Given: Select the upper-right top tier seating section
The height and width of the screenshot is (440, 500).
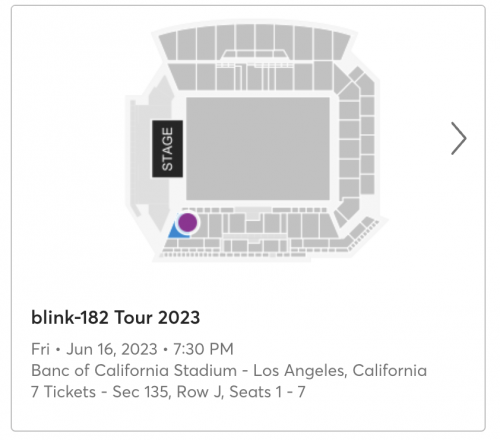Looking at the screenshot, I should pyautogui.click(x=341, y=47).
